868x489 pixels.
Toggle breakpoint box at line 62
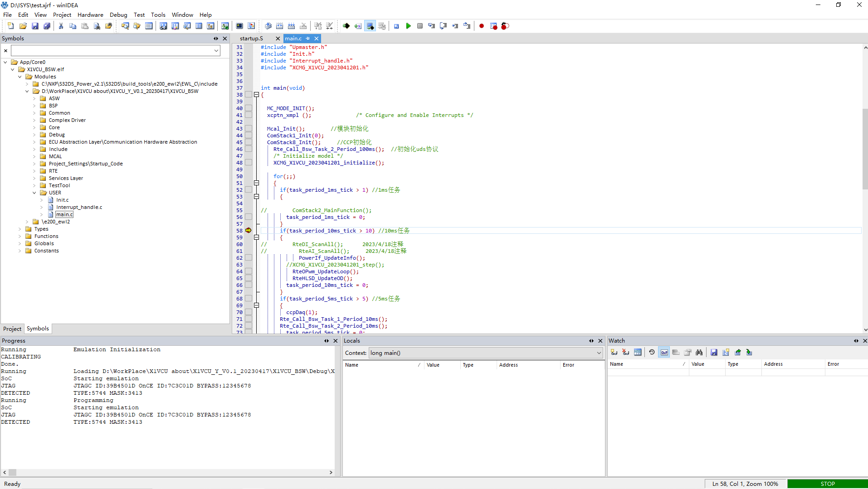[249, 258]
